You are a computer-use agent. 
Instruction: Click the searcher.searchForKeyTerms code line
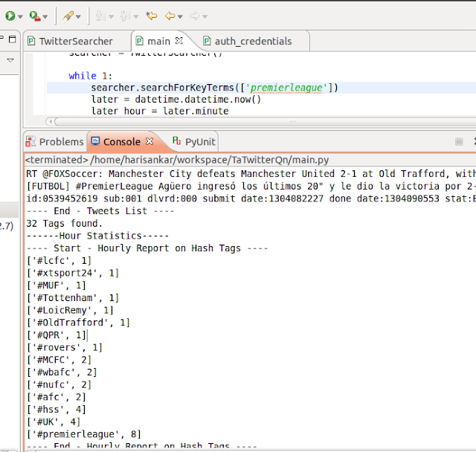pos(214,88)
